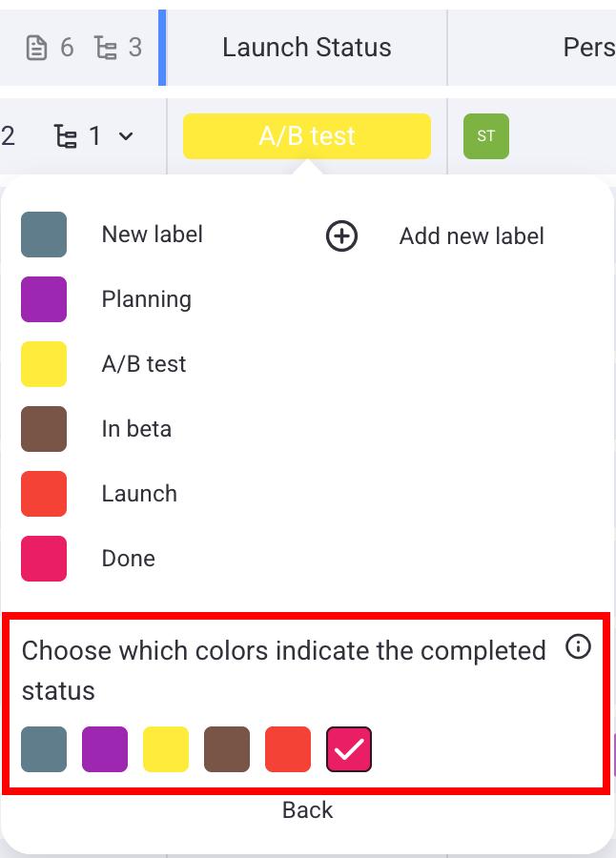This screenshot has width=616, height=858.
Task: Click the New label gray color swatch
Action: (44, 235)
